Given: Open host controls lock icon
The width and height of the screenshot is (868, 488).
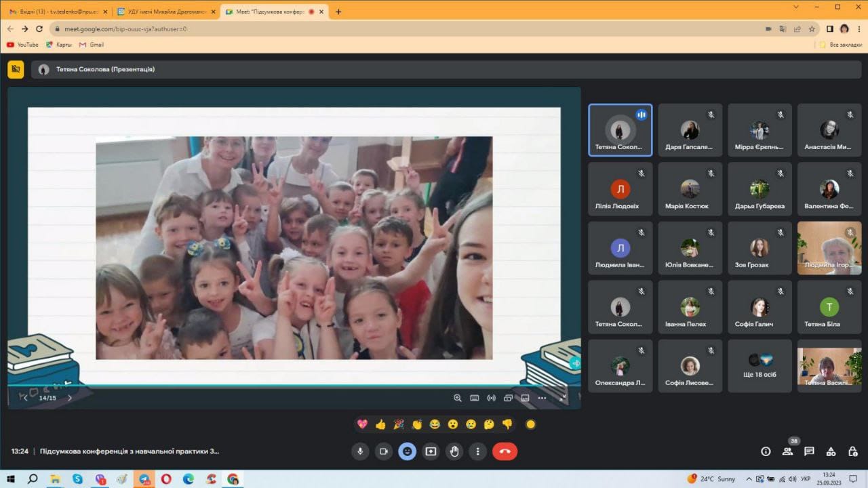Looking at the screenshot, I should click(x=852, y=451).
